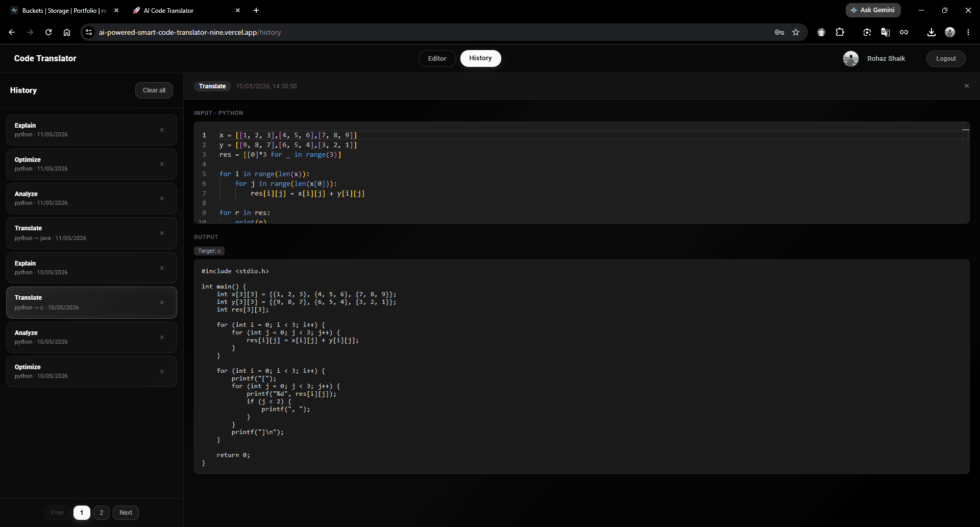Open the Explain python 10/05/2026 entry
The height and width of the screenshot is (527, 980).
coord(91,268)
